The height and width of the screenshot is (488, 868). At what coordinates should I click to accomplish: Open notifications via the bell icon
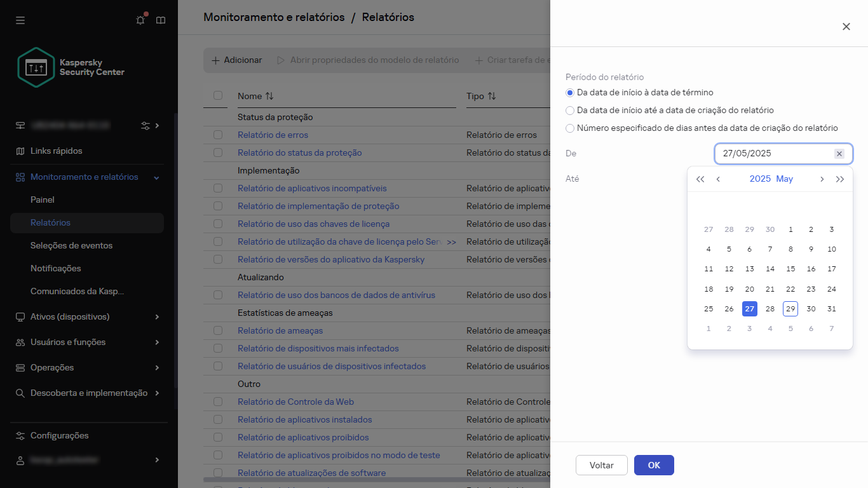point(140,20)
